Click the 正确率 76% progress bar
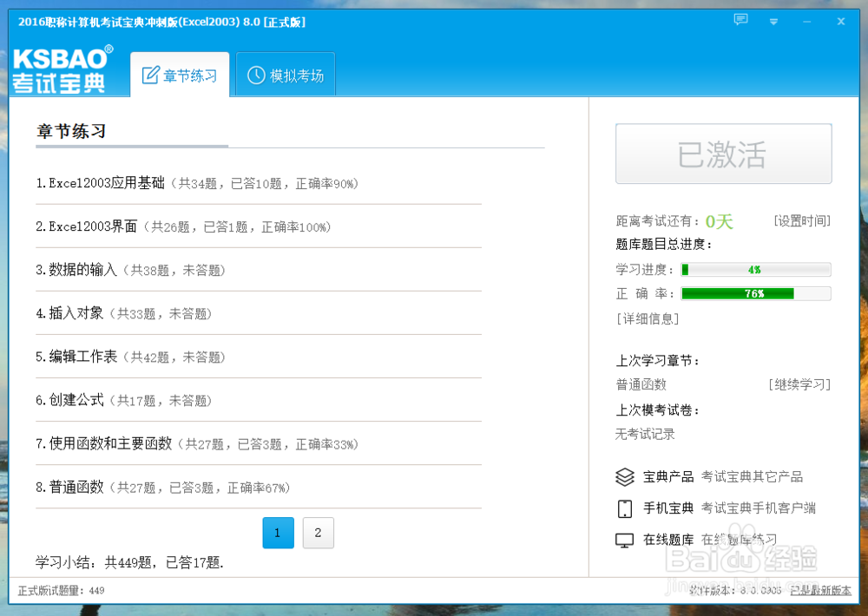The width and height of the screenshot is (868, 616). point(756,293)
